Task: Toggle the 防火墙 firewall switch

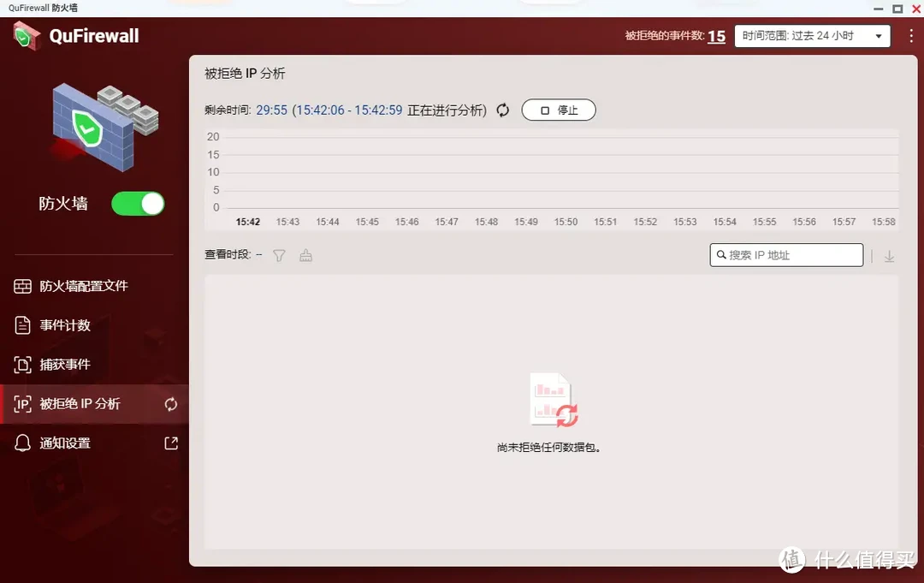Action: 138,204
